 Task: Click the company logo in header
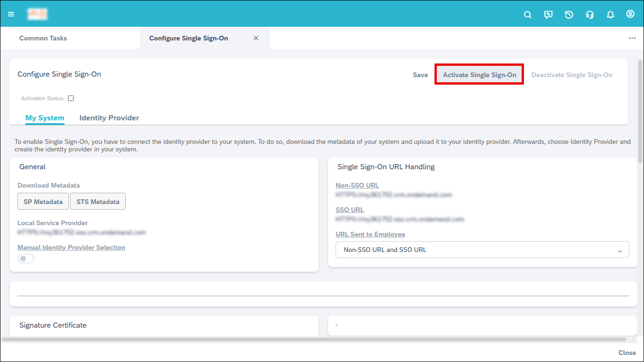pos(37,14)
